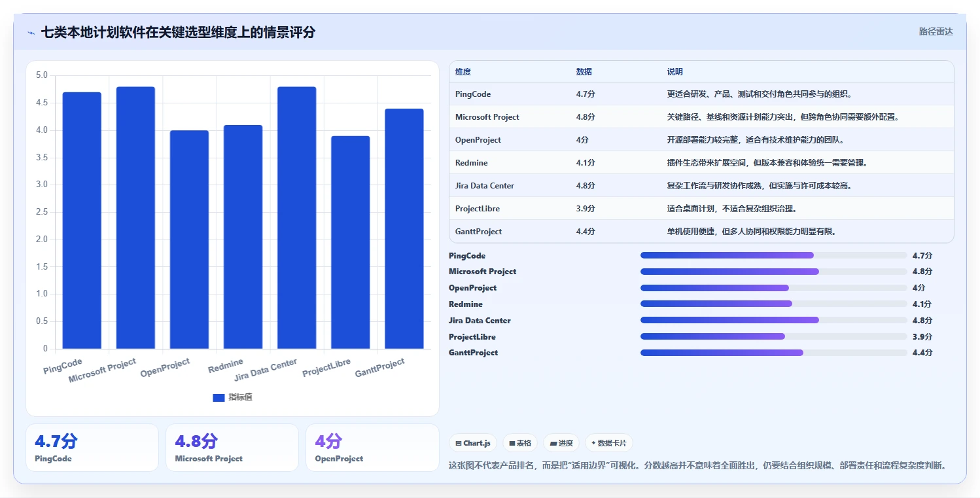
Task: Click the GanttProject table cell
Action: 479,232
